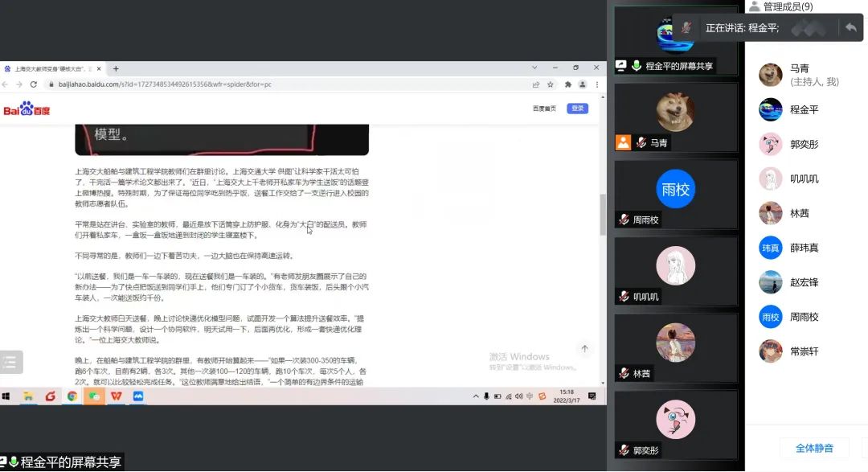The width and height of the screenshot is (868, 472).
Task: Click the 登录 button on Baidu page
Action: 578,108
